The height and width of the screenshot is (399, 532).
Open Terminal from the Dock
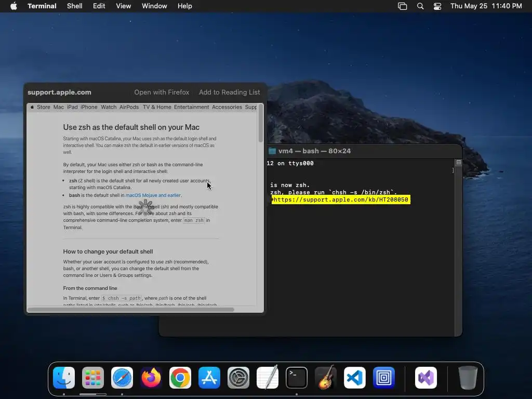click(297, 378)
